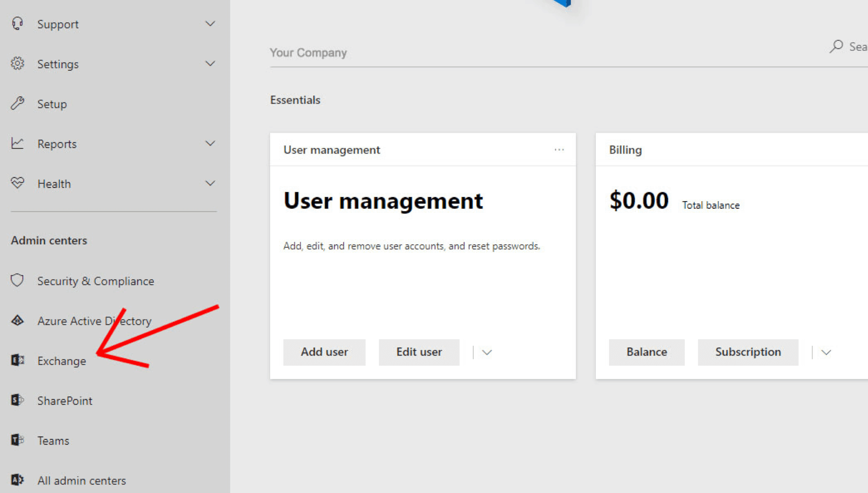Click the Subscription button
This screenshot has width=868, height=493.
pos(748,352)
